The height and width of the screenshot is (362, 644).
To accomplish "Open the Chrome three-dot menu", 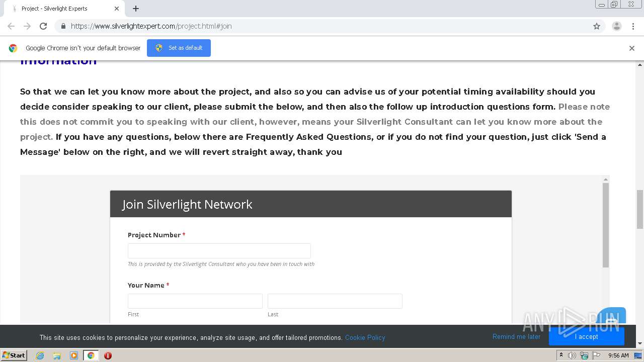I will [633, 26].
